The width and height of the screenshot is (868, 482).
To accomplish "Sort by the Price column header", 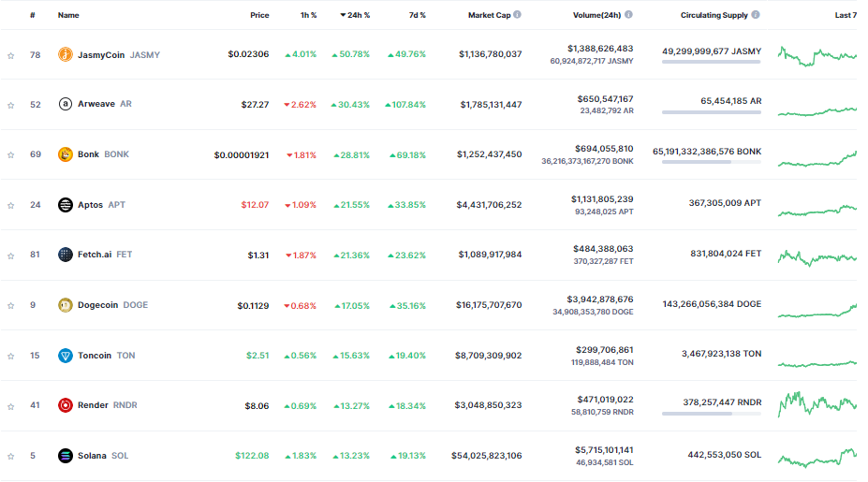I will pyautogui.click(x=259, y=15).
